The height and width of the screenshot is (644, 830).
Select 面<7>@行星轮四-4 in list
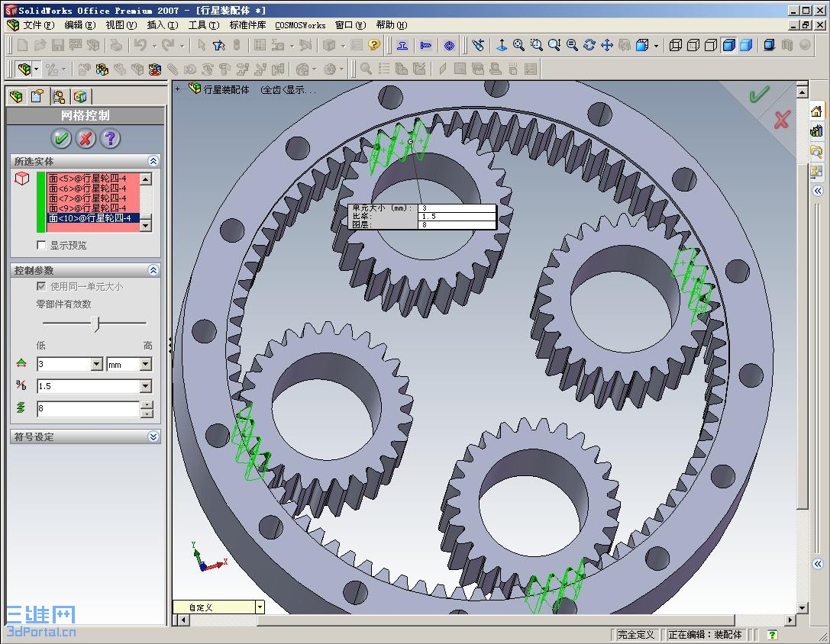tap(93, 198)
